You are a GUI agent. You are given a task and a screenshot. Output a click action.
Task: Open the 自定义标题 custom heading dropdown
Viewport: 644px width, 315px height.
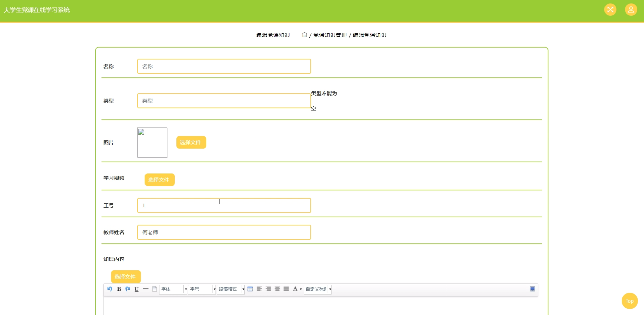(x=318, y=289)
